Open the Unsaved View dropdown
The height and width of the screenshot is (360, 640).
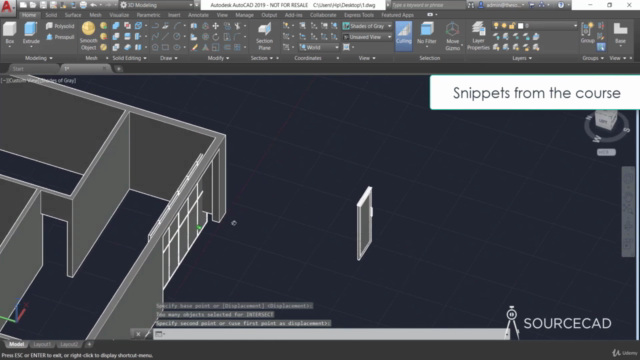coord(367,37)
